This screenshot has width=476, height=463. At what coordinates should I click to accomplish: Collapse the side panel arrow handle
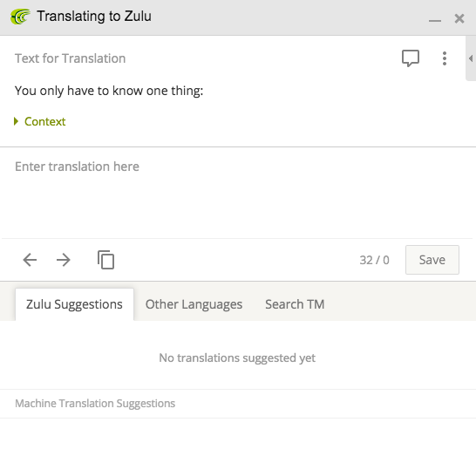point(471,58)
